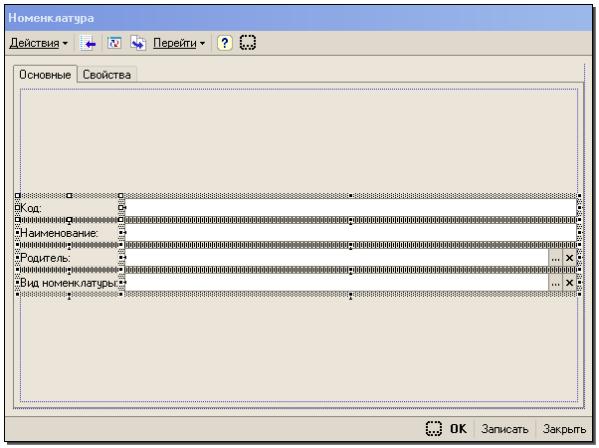The height and width of the screenshot is (448, 599).
Task: Open selection dialog with Родитель ellipsis button
Action: 555,258
